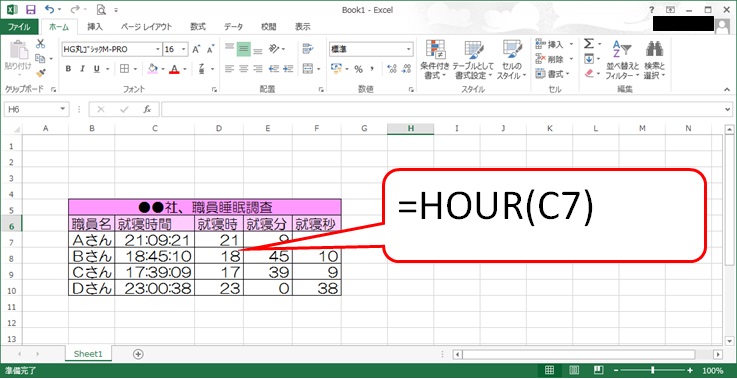The image size is (737, 379).
Task: Open Excel help with question mark
Action: click(x=652, y=9)
